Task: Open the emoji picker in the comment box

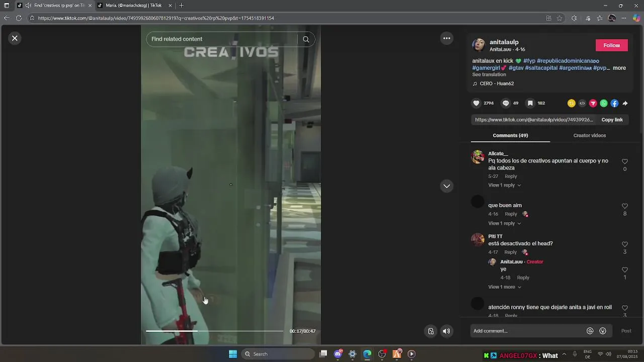Action: tap(603, 331)
